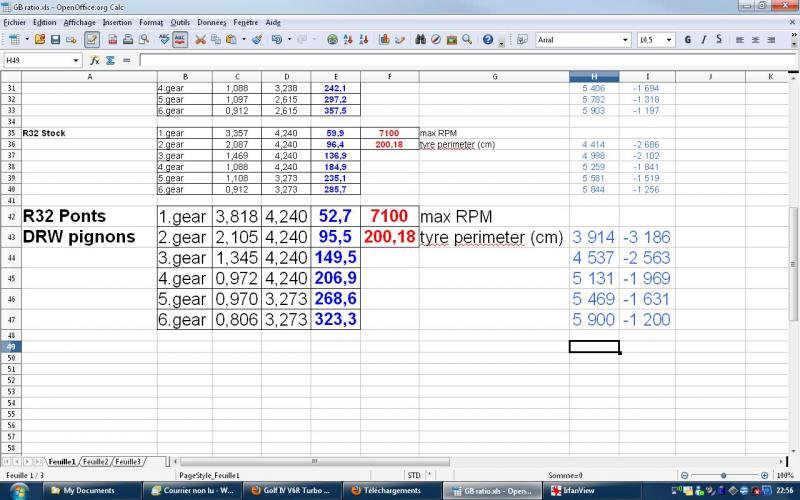Export directly as PDF icon
800x500 pixels.
[113, 39]
